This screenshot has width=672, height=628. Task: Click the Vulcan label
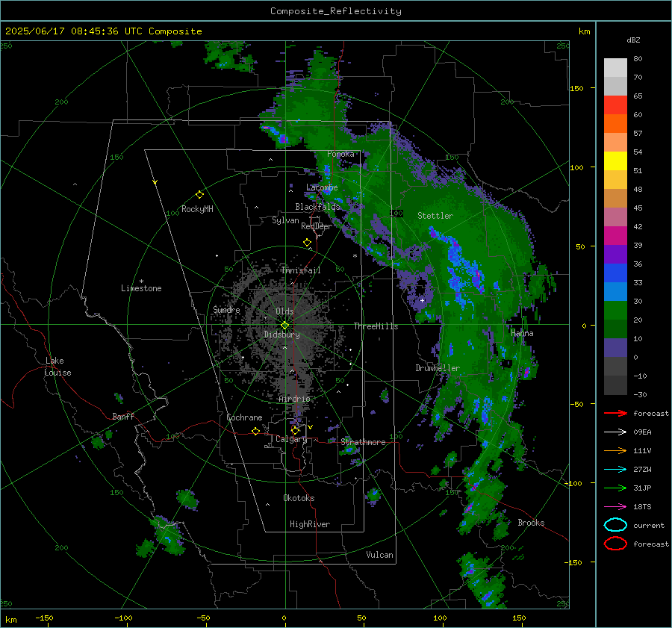click(379, 555)
